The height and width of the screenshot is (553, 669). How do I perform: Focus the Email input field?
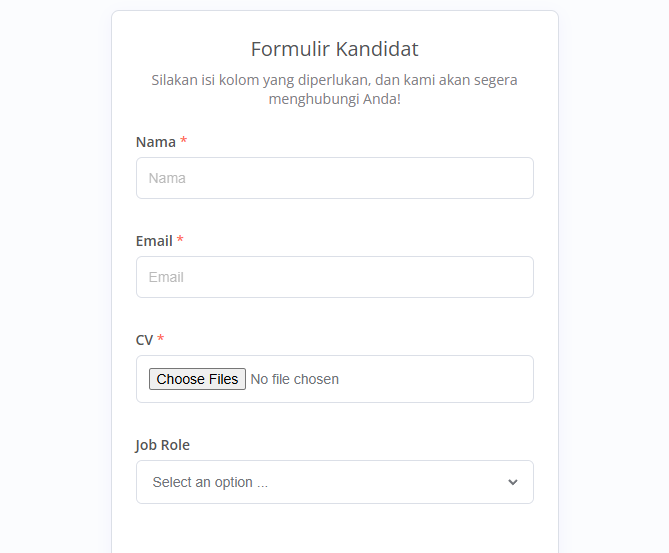[334, 277]
